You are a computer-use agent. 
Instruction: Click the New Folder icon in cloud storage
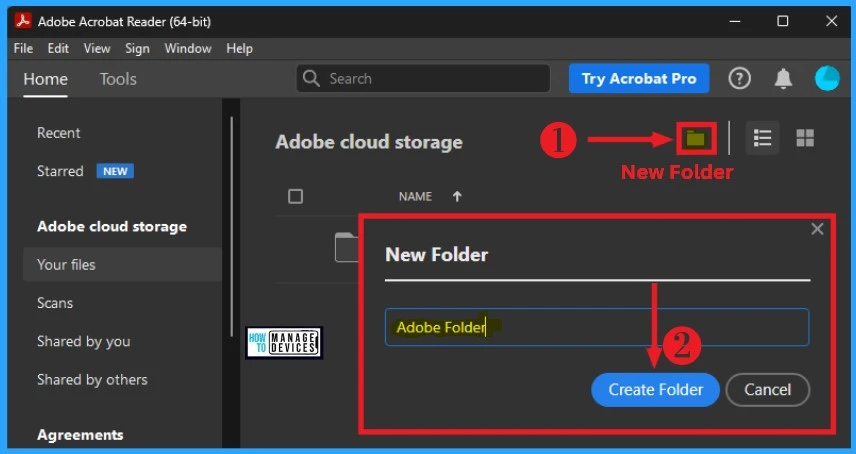coord(696,138)
